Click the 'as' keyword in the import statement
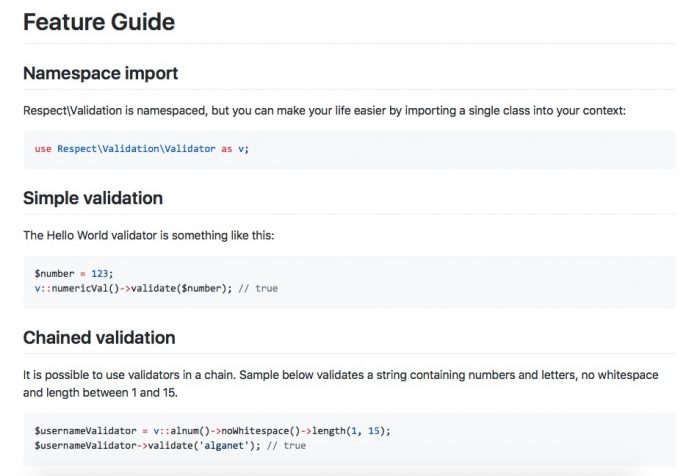The height and width of the screenshot is (476, 700). click(227, 149)
